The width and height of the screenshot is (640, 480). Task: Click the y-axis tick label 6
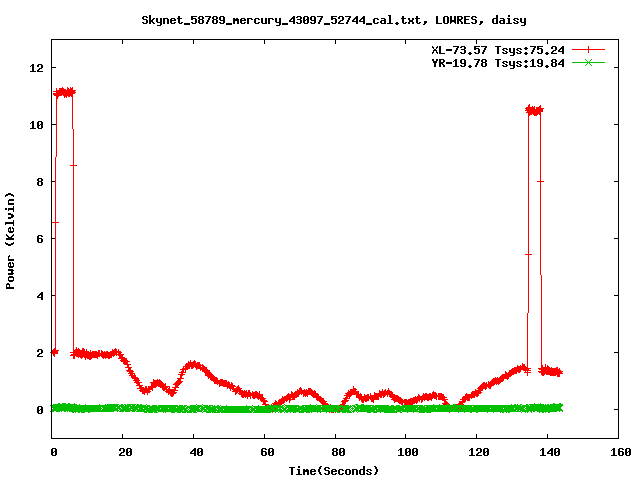(x=40, y=239)
